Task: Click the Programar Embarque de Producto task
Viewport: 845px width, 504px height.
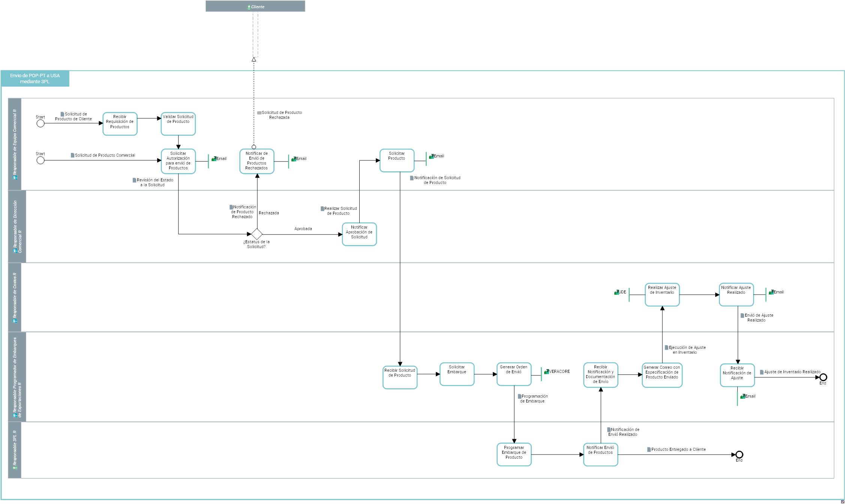Action: (514, 455)
